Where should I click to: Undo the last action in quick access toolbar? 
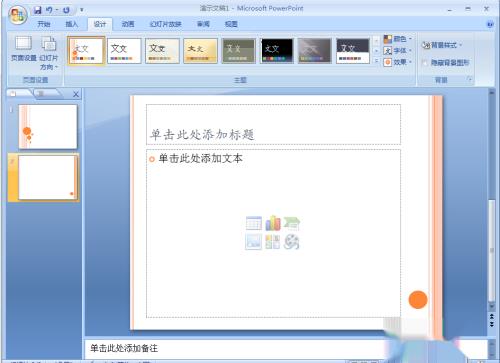(49, 10)
